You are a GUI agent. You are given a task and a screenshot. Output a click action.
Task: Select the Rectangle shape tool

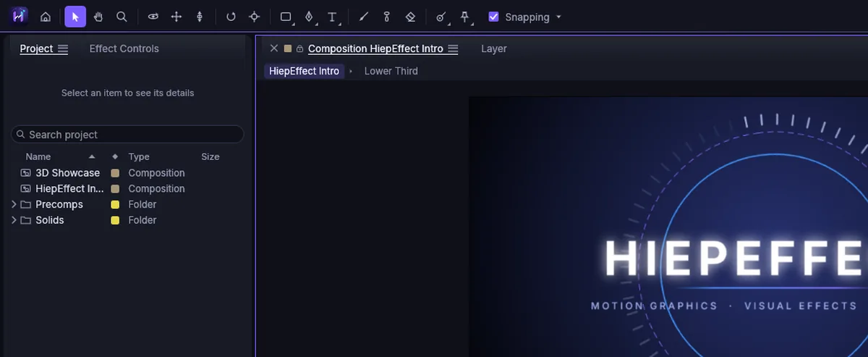tap(286, 17)
